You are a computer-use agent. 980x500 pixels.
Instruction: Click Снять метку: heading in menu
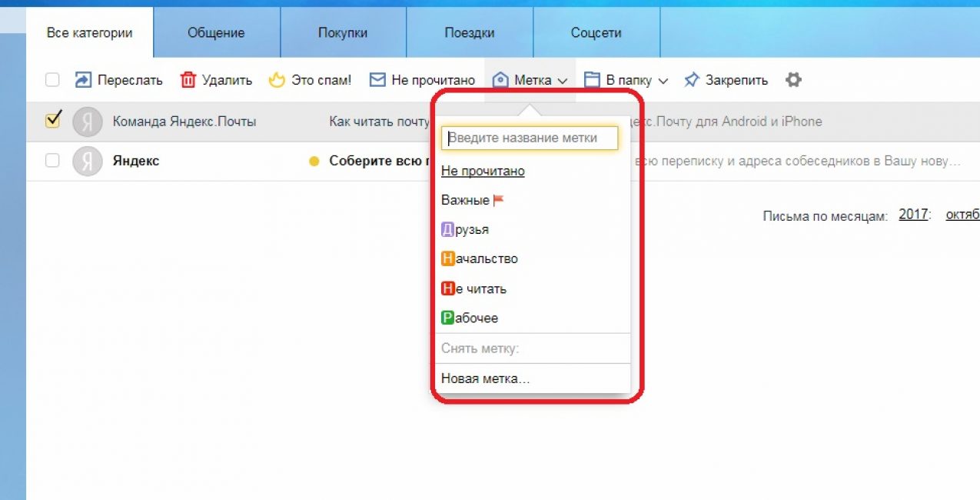tap(480, 348)
